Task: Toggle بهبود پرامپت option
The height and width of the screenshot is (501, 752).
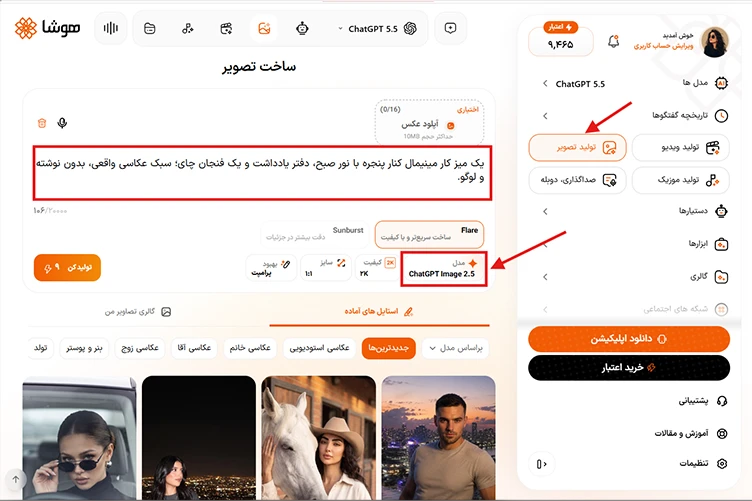Action: pyautogui.click(x=271, y=268)
